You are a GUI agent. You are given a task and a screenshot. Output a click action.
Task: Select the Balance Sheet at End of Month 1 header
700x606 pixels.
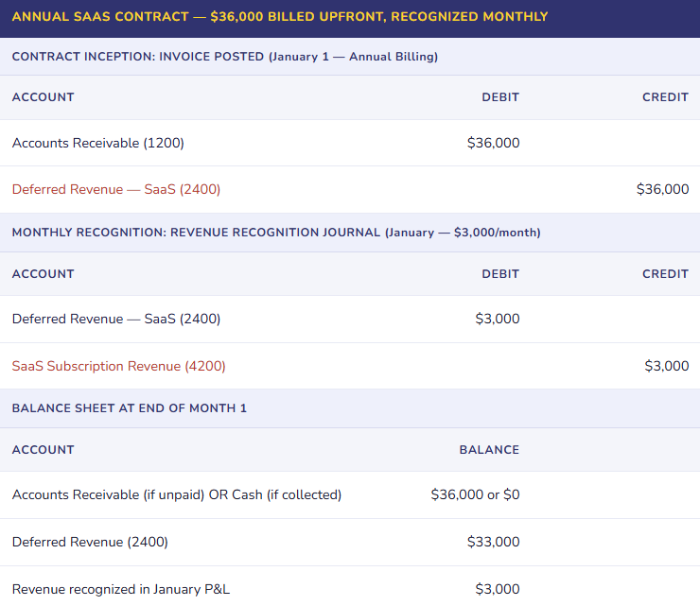click(130, 408)
